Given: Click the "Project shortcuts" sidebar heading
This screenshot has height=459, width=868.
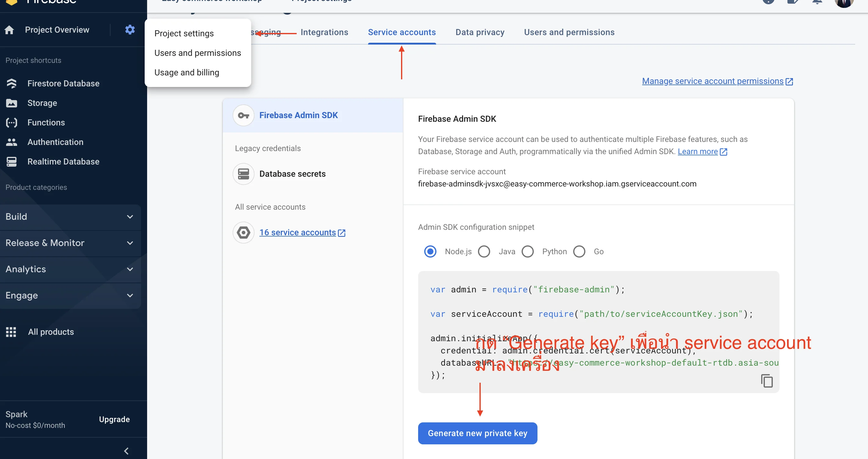Looking at the screenshot, I should (33, 60).
